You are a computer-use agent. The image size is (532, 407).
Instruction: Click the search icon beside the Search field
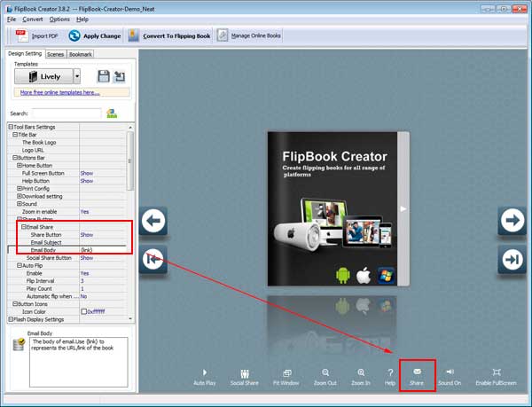[x=112, y=113]
